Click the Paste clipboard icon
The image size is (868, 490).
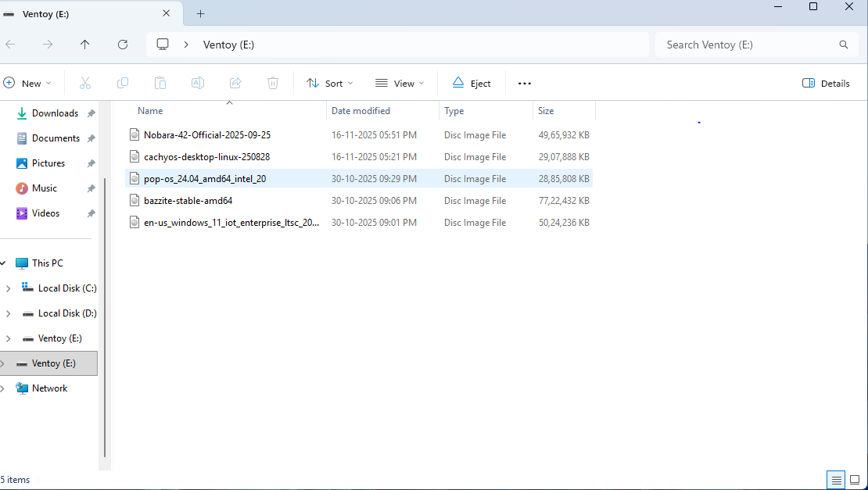[160, 83]
